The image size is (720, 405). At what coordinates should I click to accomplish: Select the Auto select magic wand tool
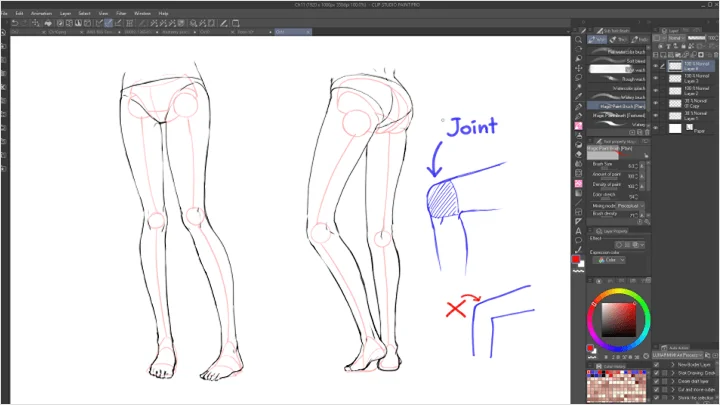click(x=579, y=87)
